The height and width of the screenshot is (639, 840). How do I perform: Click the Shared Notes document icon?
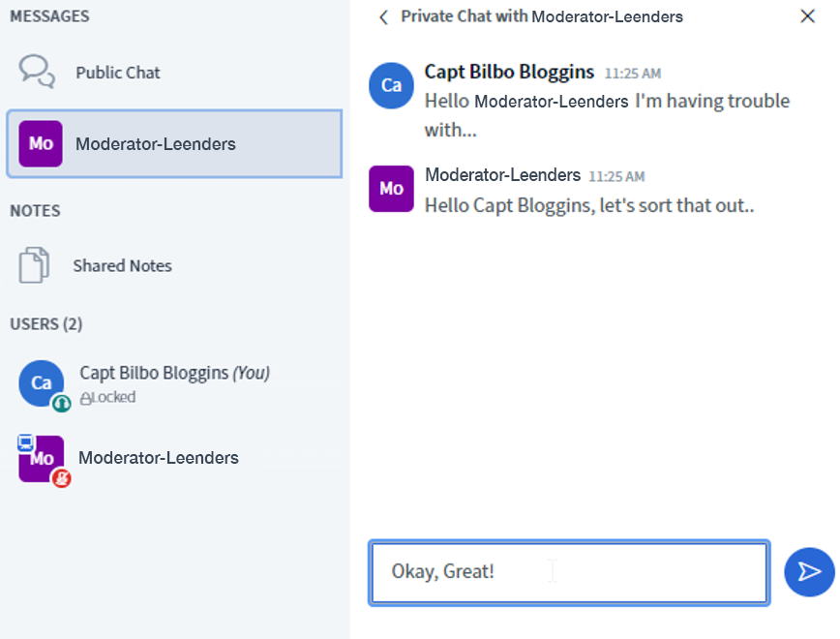click(x=34, y=265)
